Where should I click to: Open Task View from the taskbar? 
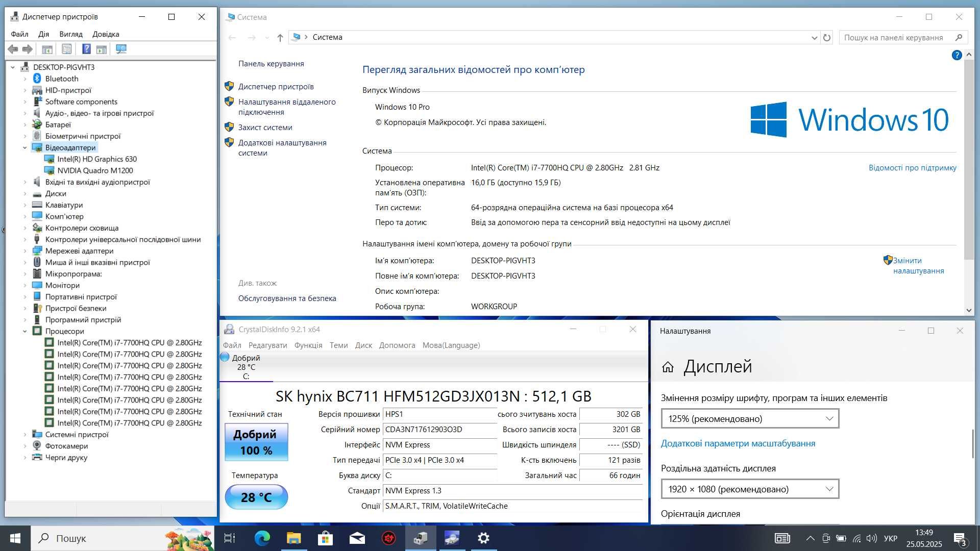230,538
